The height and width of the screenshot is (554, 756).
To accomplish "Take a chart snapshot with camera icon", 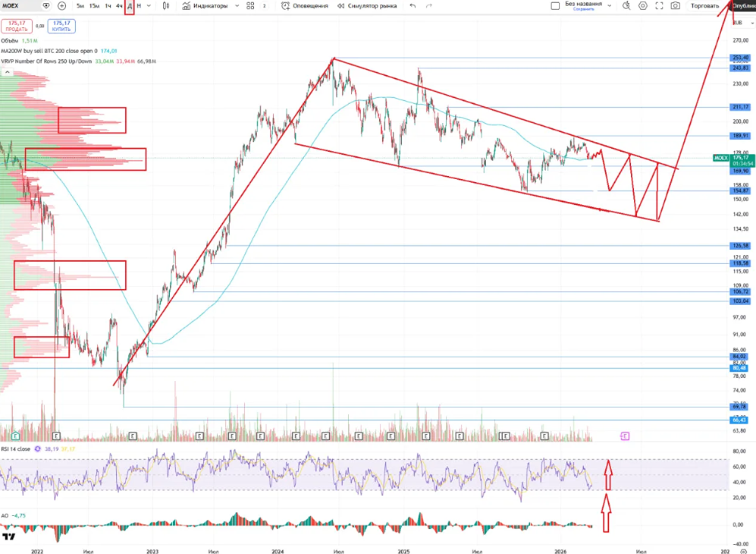I will point(676,6).
